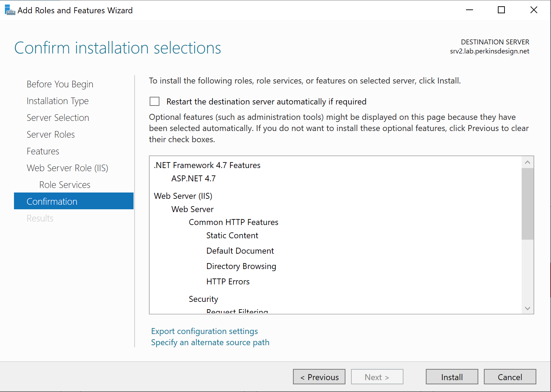Select Web Server Role (IIS) step
The image size is (551, 392).
(x=67, y=168)
